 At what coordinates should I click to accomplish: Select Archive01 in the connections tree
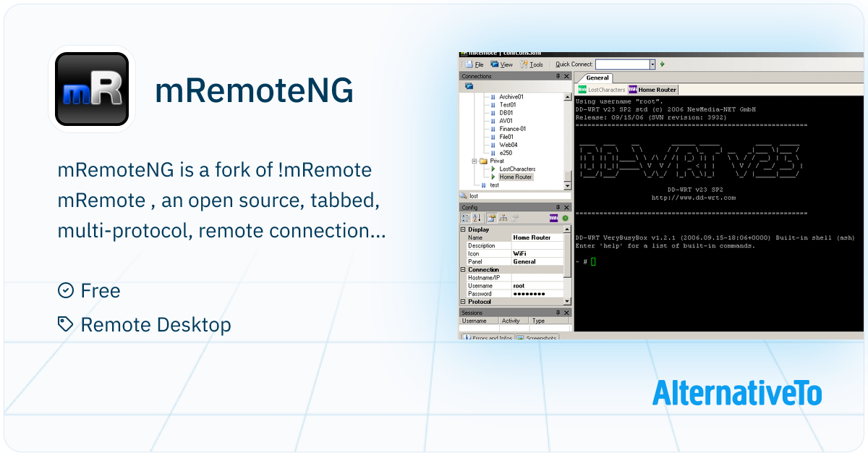(x=511, y=97)
